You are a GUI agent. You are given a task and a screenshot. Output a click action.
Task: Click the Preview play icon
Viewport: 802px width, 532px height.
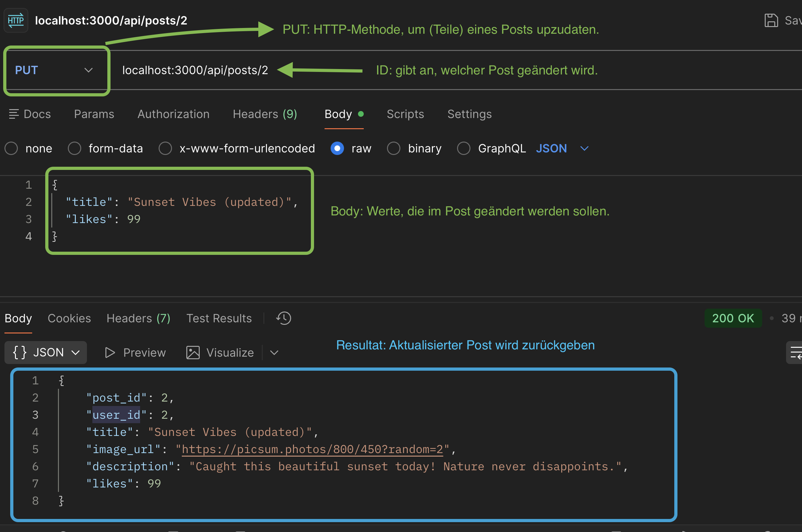pos(109,353)
